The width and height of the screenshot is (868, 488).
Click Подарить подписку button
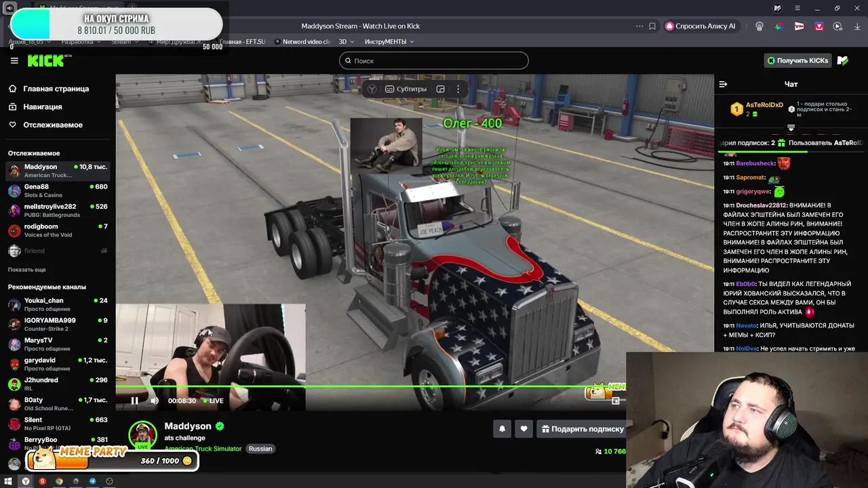[582, 428]
